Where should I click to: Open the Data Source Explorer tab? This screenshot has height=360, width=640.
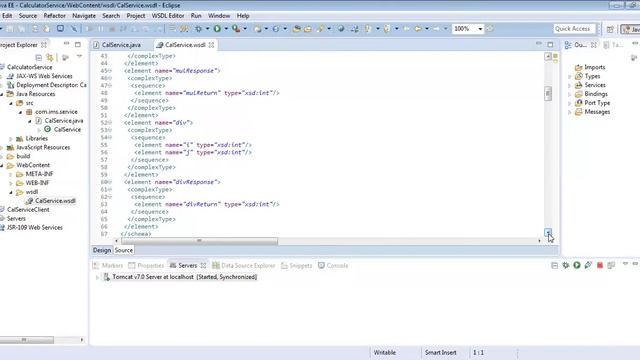(x=244, y=265)
